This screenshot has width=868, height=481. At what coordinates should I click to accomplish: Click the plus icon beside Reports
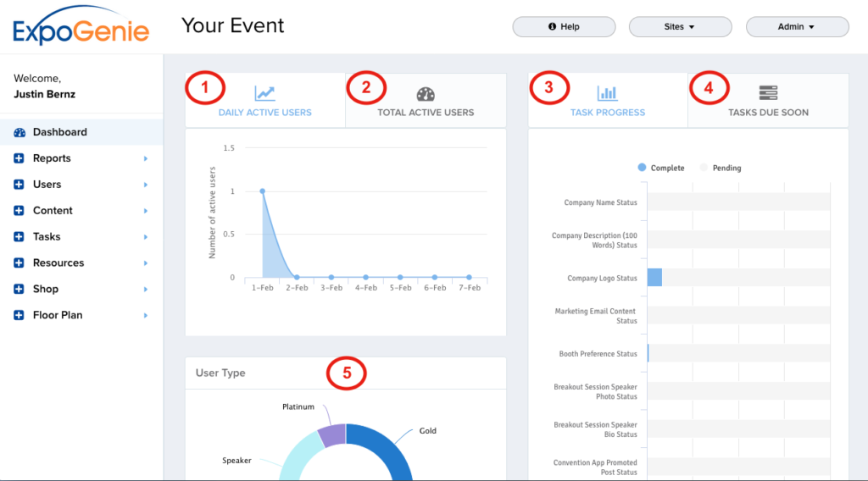click(x=19, y=158)
